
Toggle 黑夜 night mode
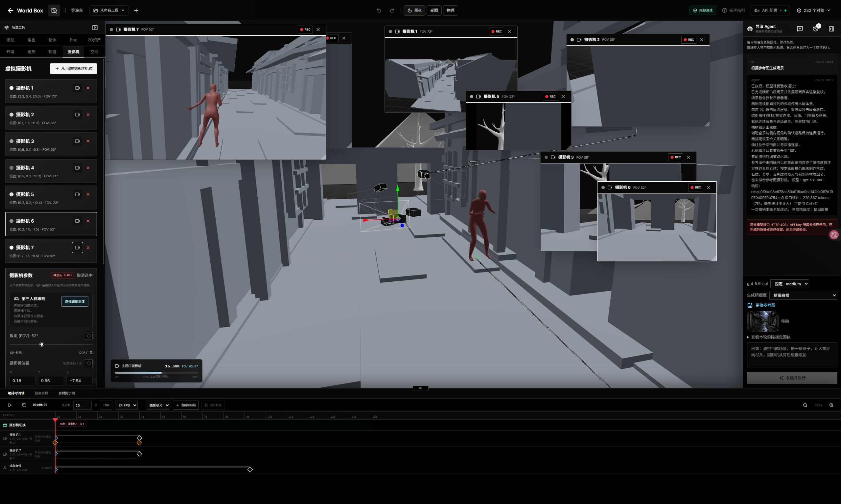coord(414,11)
